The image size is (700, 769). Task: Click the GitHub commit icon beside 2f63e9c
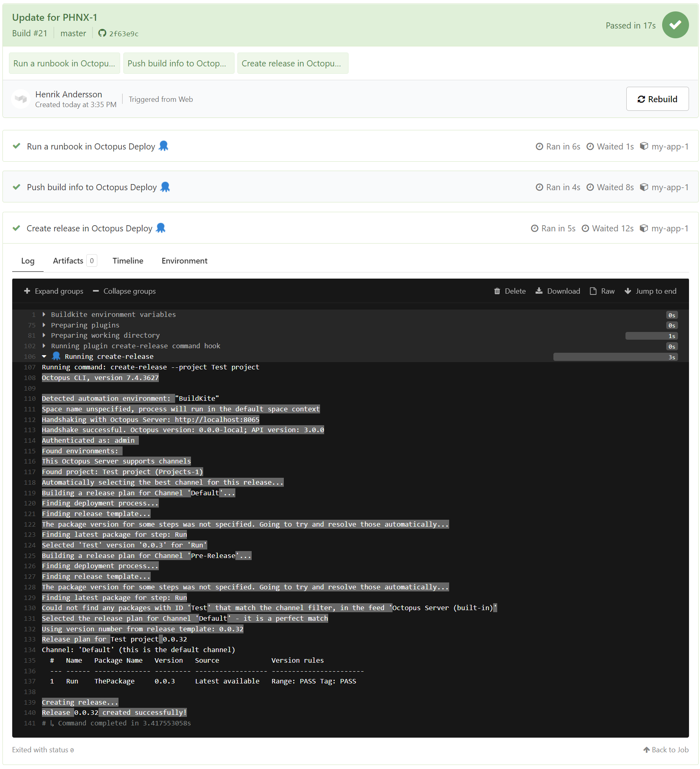102,33
